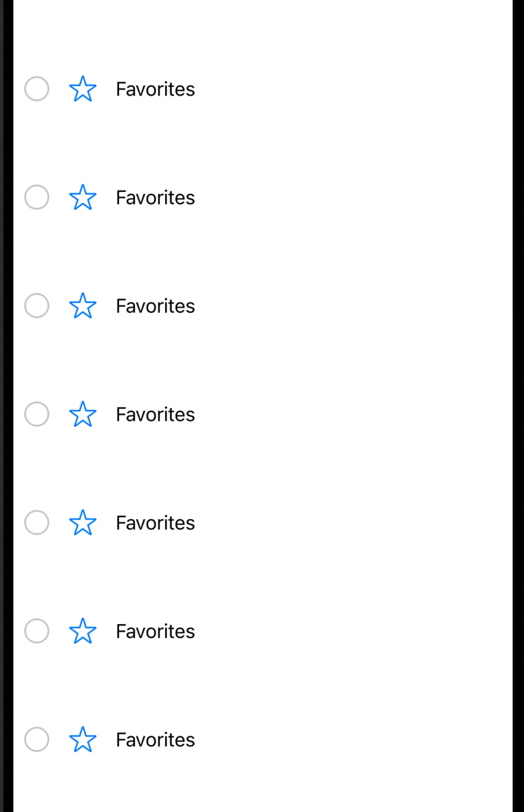Screen dimensions: 524x812
Task: Tap the star icon in the second row
Action: (83, 197)
